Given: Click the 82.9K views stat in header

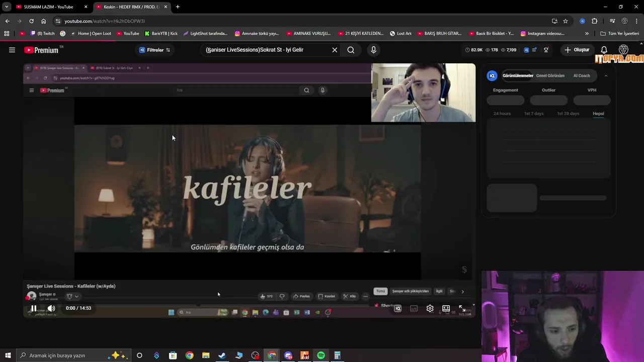Looking at the screenshot, I should tap(473, 50).
